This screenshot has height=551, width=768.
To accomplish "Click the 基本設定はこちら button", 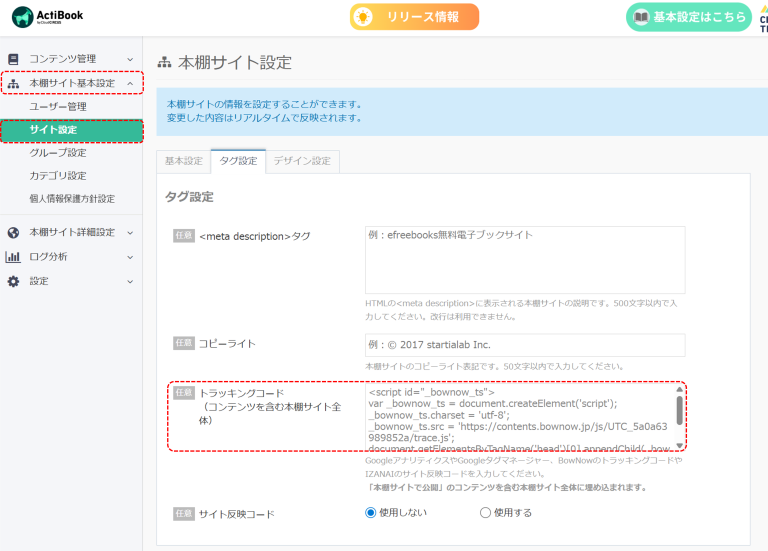I will coord(689,17).
